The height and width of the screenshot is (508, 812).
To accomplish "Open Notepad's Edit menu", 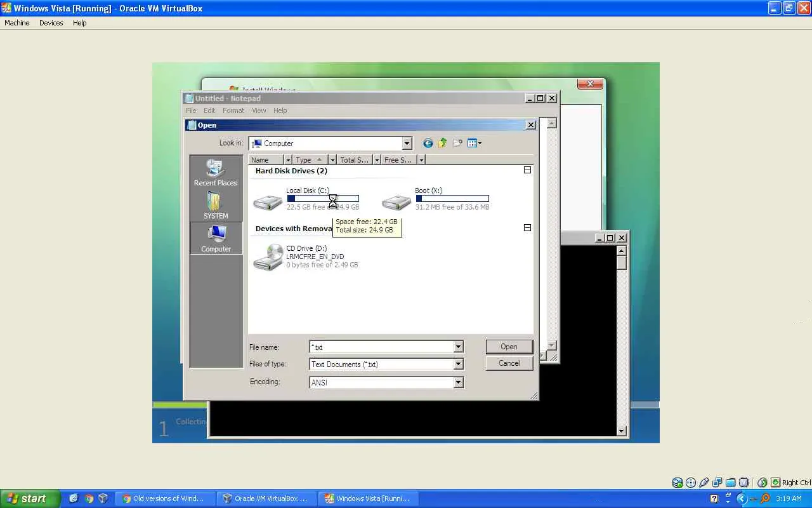I will coord(209,110).
